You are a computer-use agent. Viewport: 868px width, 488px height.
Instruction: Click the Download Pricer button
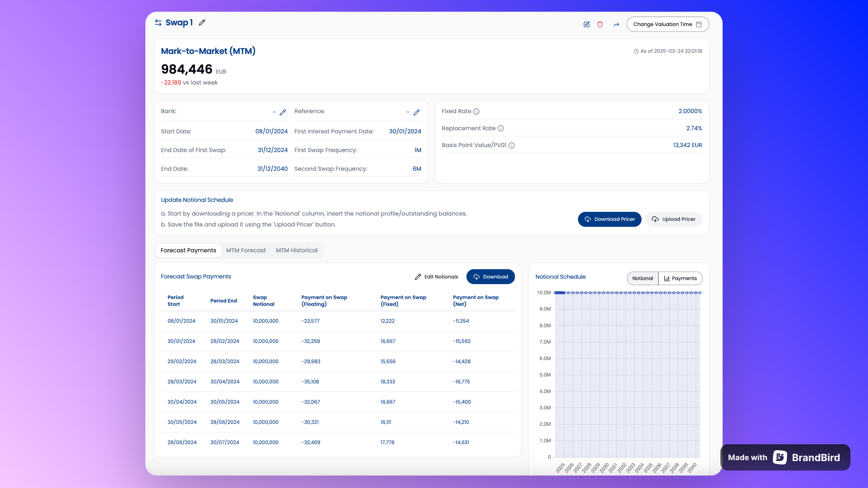pos(609,219)
